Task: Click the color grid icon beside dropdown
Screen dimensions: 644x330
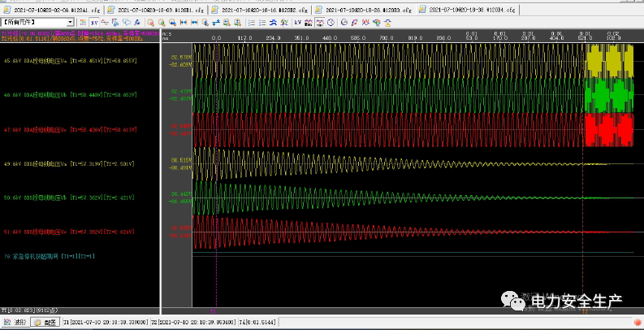Action: tap(84, 22)
